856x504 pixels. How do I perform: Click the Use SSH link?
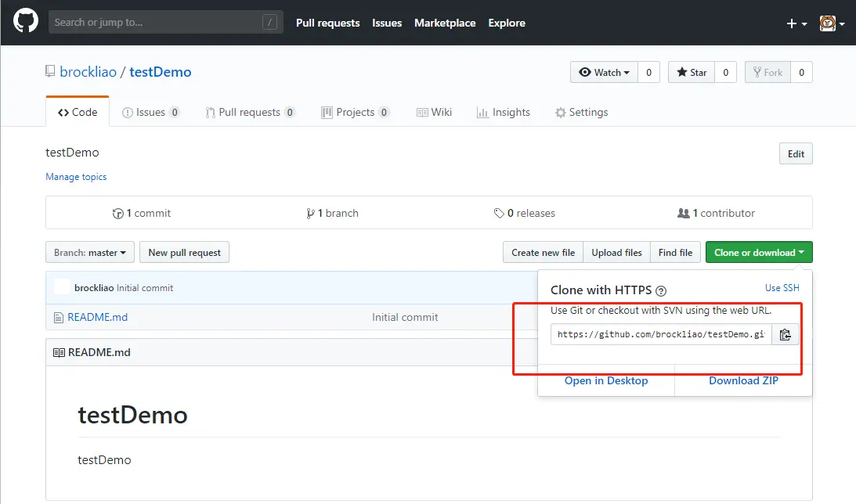pyautogui.click(x=782, y=287)
